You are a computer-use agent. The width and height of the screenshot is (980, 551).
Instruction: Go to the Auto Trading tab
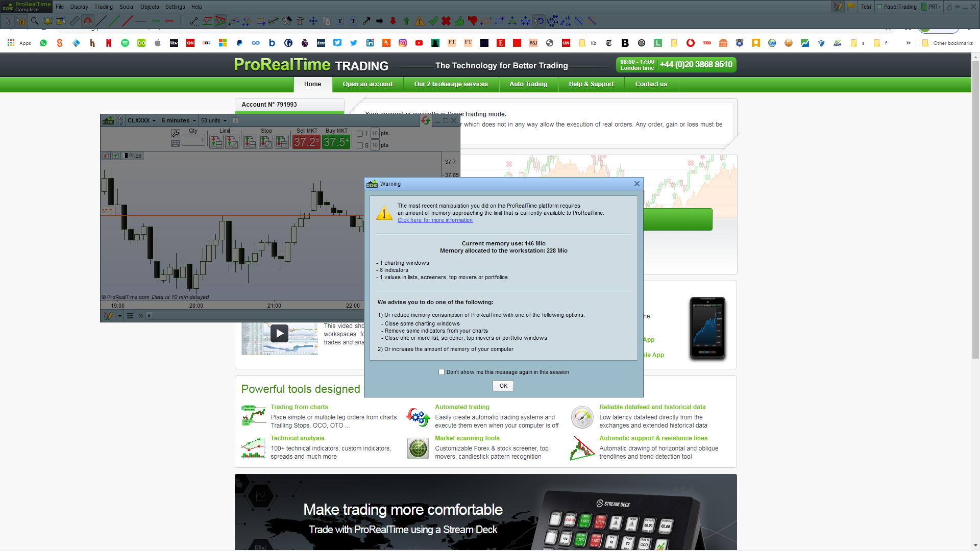528,84
